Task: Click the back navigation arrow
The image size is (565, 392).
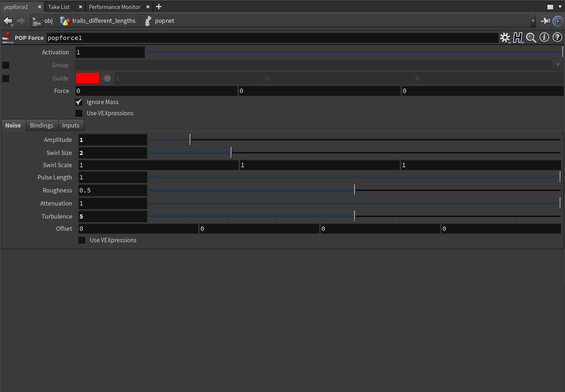Action: 8,21
